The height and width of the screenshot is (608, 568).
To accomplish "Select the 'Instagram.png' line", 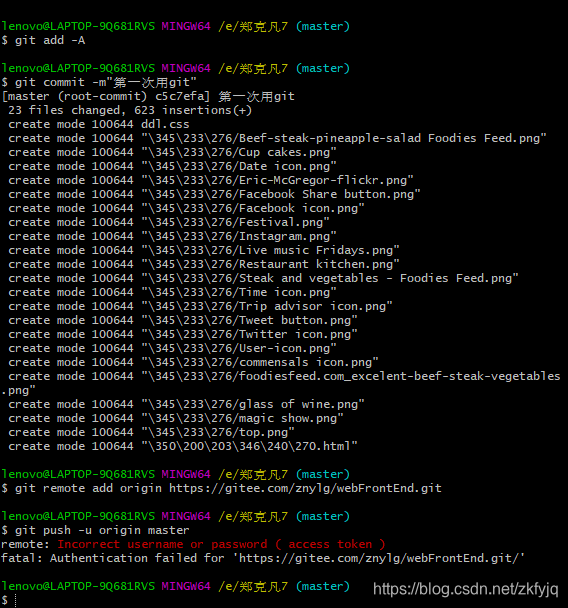I will click(x=172, y=236).
